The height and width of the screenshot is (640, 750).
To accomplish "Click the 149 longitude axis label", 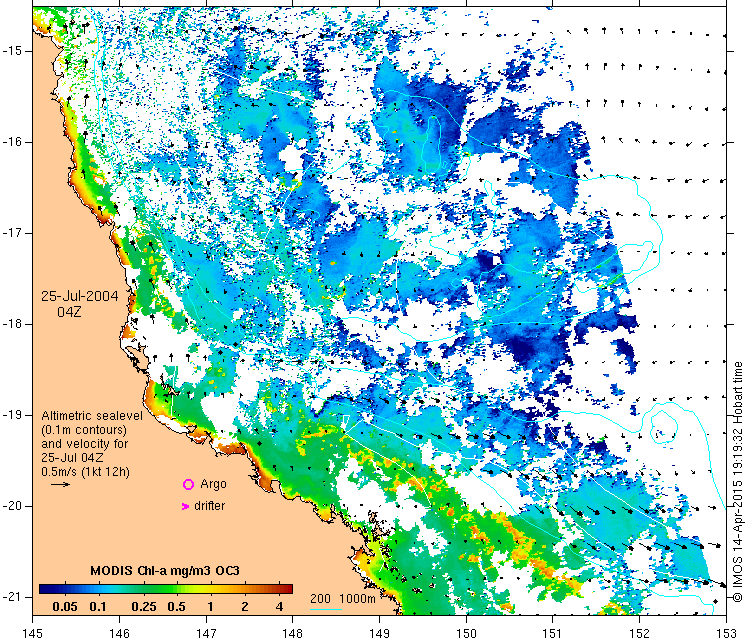I will click(379, 633).
